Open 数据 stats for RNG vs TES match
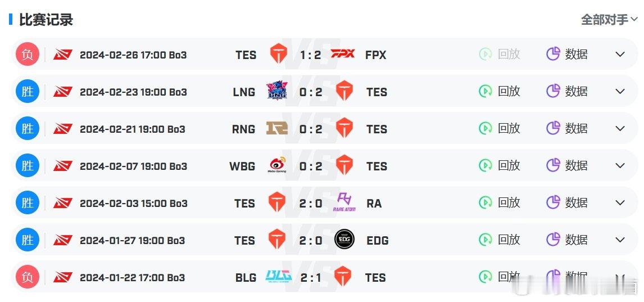 tap(567, 128)
